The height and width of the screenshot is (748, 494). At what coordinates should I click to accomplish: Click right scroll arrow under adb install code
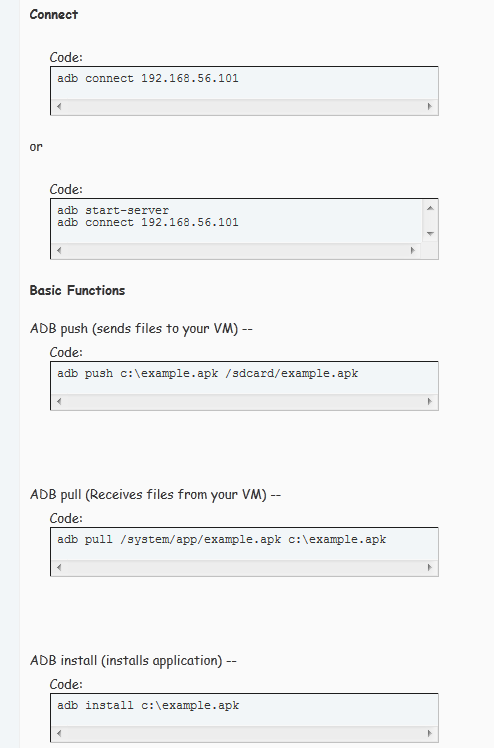(430, 733)
